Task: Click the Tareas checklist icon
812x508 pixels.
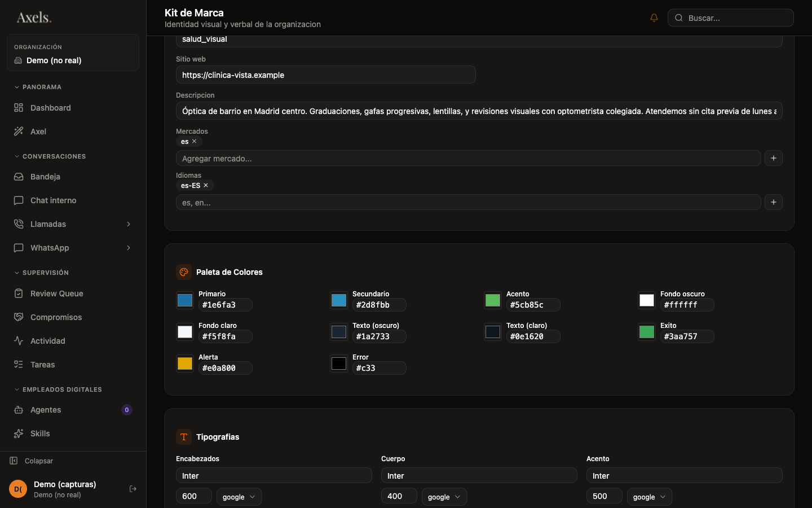Action: click(19, 365)
